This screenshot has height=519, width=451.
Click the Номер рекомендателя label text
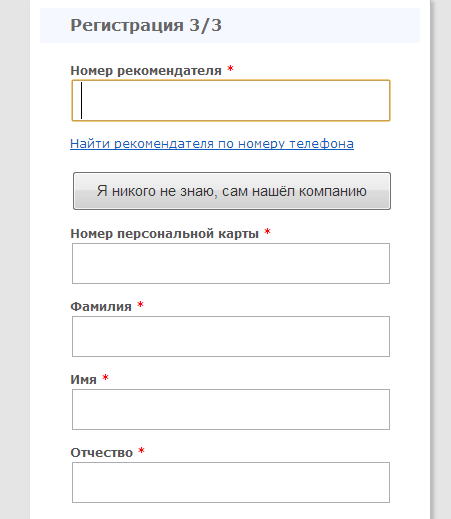pos(146,71)
